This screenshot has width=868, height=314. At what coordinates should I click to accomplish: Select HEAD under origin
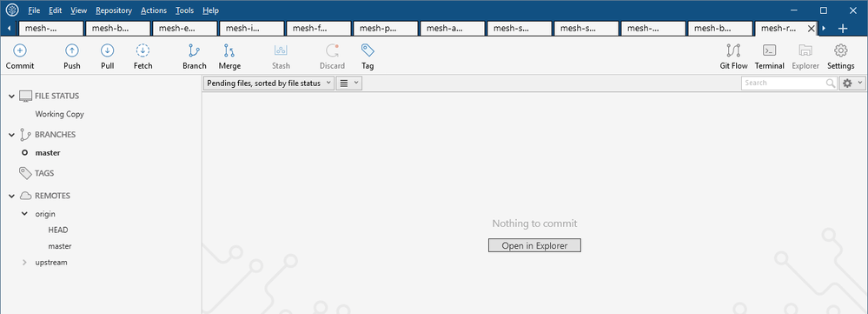pyautogui.click(x=58, y=230)
